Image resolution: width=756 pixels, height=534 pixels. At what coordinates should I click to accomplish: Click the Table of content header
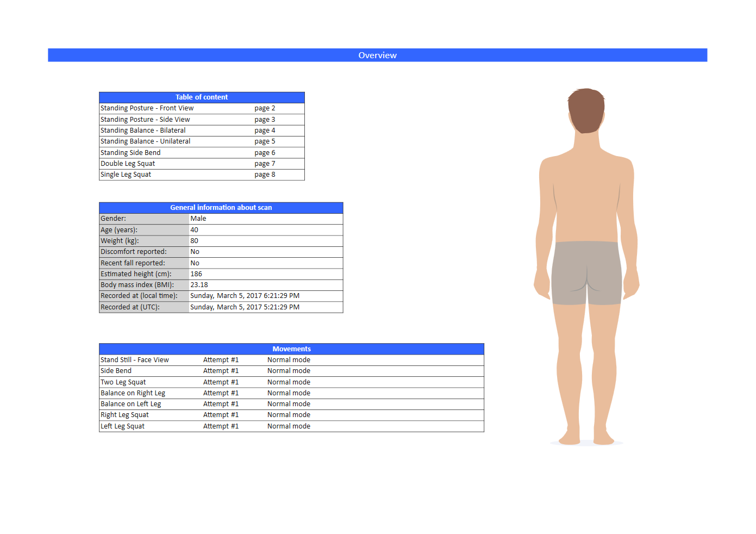202,97
